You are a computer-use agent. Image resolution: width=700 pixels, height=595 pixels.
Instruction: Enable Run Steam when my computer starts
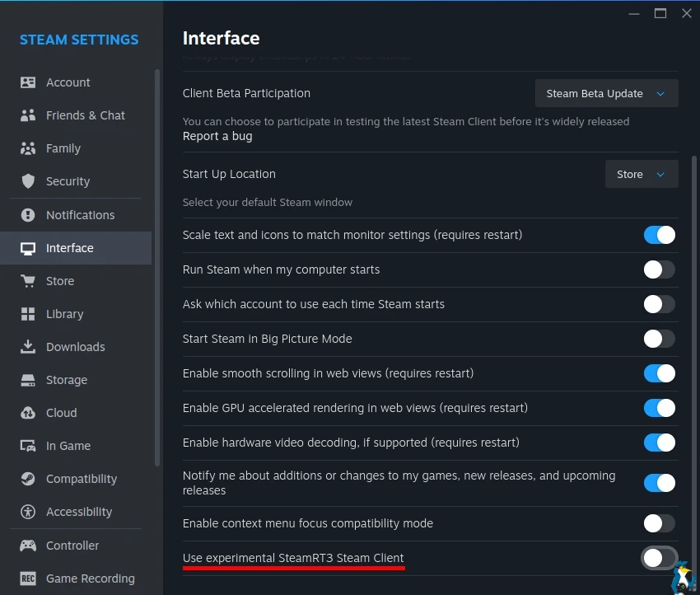[x=659, y=269]
